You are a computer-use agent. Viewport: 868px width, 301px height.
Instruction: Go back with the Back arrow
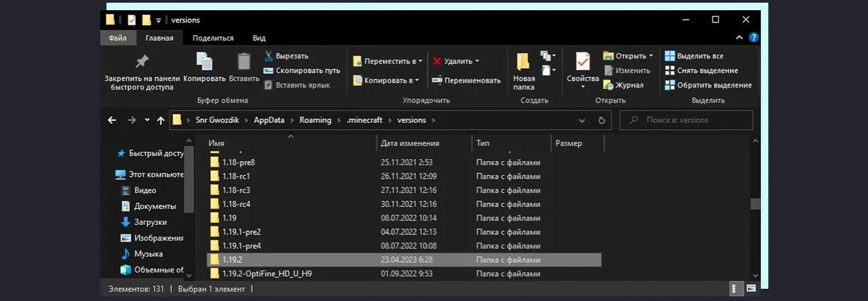(x=112, y=120)
